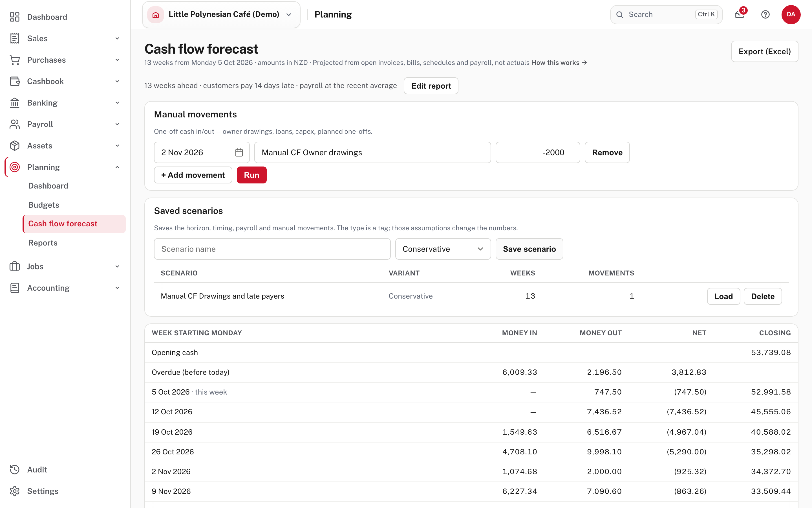Click the Accounting ledger icon
Image resolution: width=812 pixels, height=508 pixels.
pos(14,288)
